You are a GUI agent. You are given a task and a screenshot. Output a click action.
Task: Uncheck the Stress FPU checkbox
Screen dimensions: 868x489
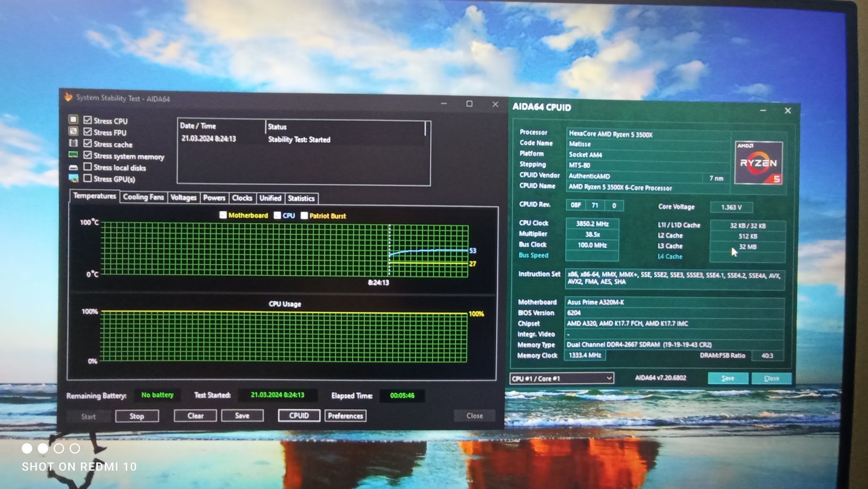coord(88,132)
